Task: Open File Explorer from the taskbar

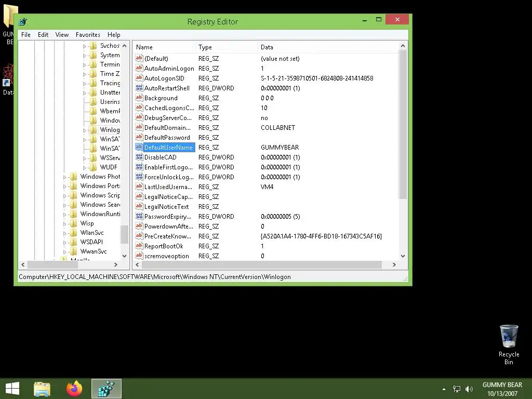Action: click(x=42, y=389)
